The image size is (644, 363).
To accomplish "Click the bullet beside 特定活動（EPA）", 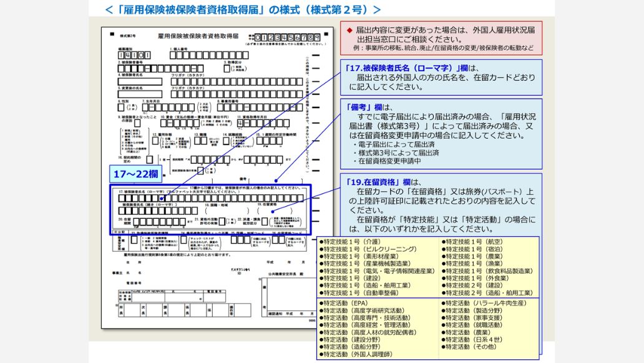I will point(321,301).
